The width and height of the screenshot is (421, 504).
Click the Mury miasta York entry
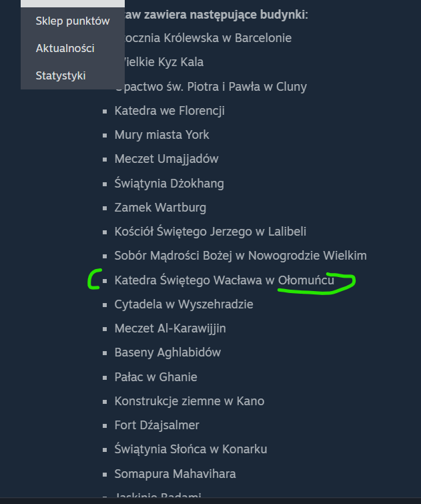coord(161,135)
